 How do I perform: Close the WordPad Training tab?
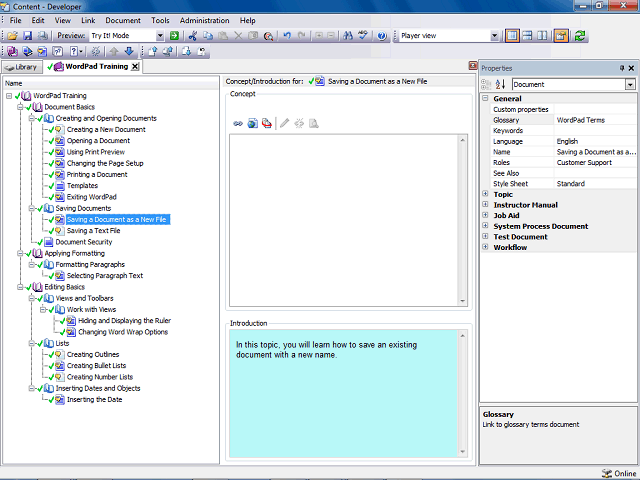(x=135, y=67)
